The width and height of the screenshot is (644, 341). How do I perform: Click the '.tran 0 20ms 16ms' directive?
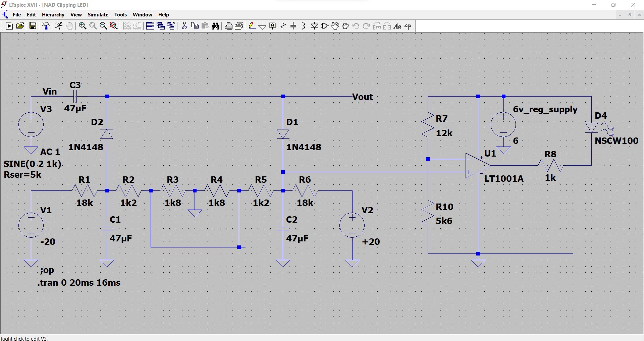tap(79, 283)
